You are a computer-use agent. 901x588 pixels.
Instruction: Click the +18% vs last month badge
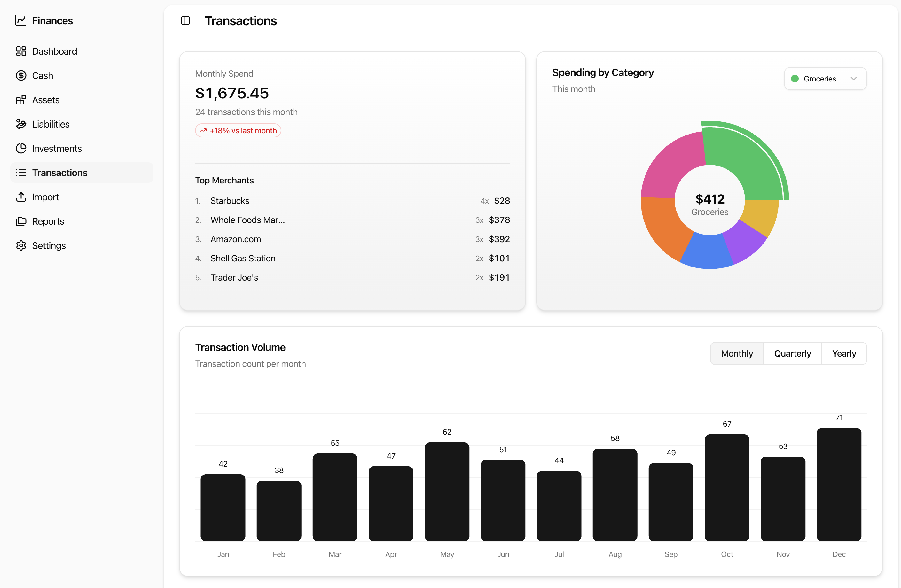[238, 130]
